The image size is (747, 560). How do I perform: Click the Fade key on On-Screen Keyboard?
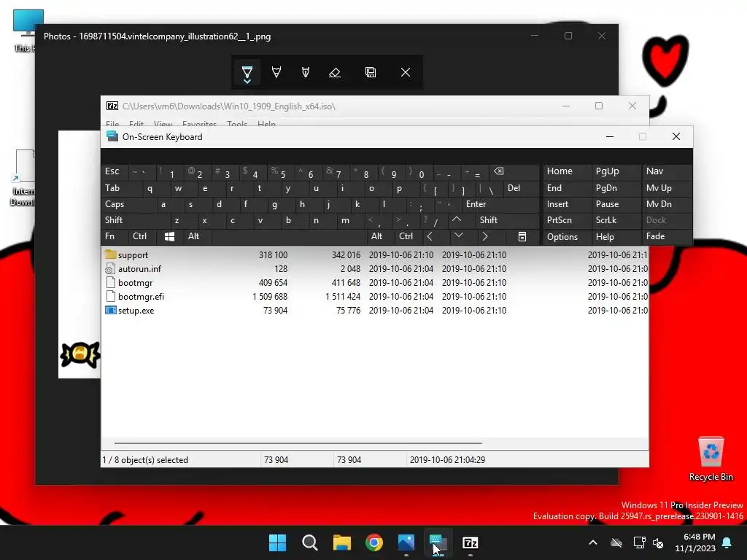point(667,236)
